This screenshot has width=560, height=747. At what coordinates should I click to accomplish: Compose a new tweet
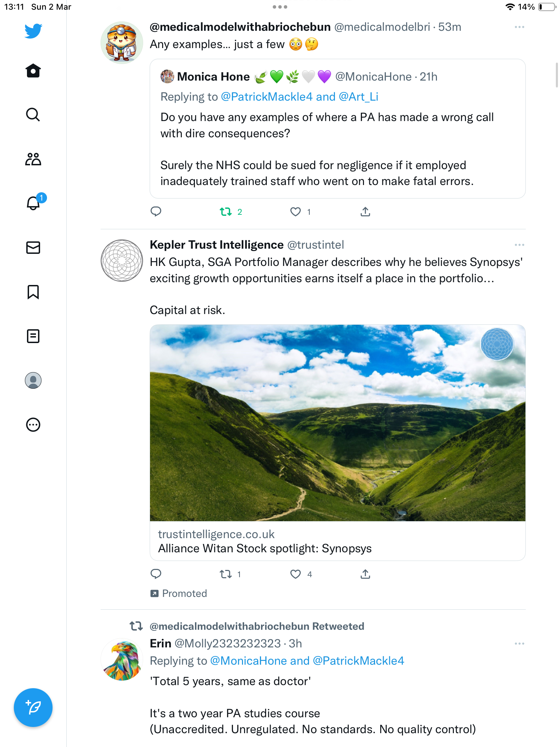tap(33, 708)
